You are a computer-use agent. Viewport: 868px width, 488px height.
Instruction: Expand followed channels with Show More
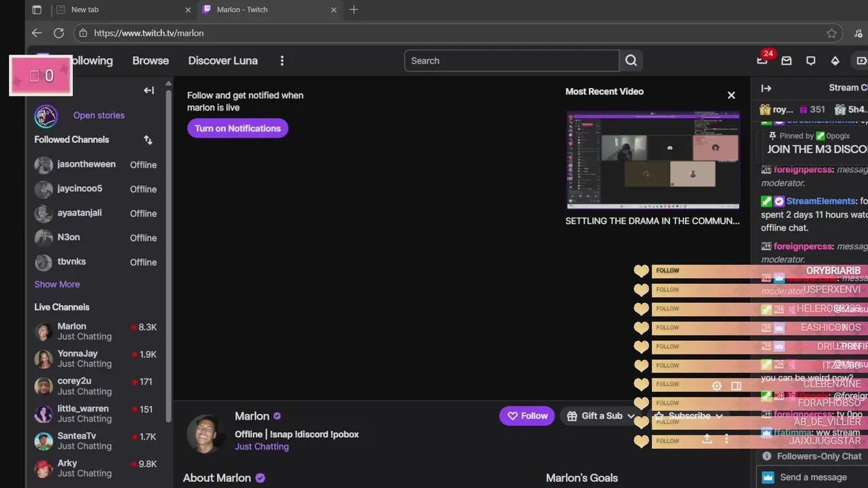tap(57, 284)
